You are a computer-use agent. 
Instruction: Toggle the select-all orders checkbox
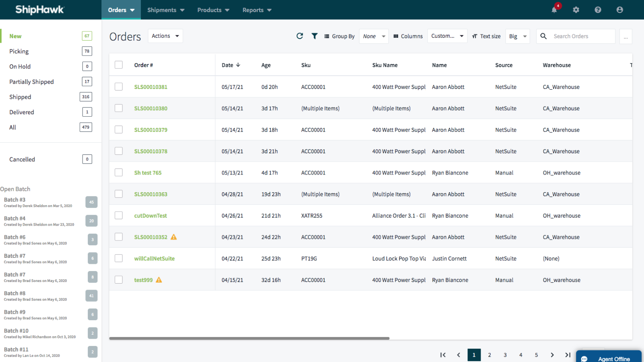tap(119, 65)
